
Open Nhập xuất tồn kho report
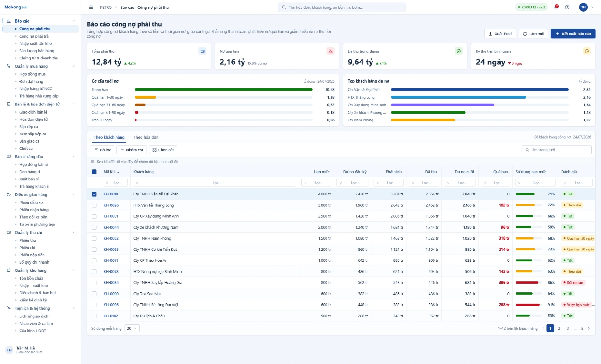(35, 43)
